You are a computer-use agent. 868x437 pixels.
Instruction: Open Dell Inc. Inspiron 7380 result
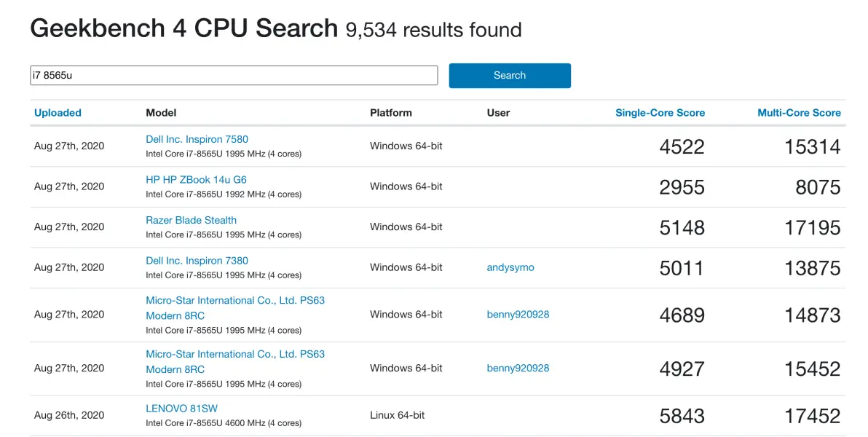pyautogui.click(x=197, y=260)
